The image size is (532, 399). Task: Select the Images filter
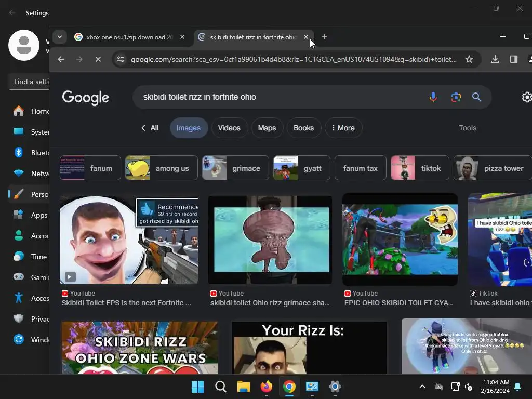(x=189, y=128)
